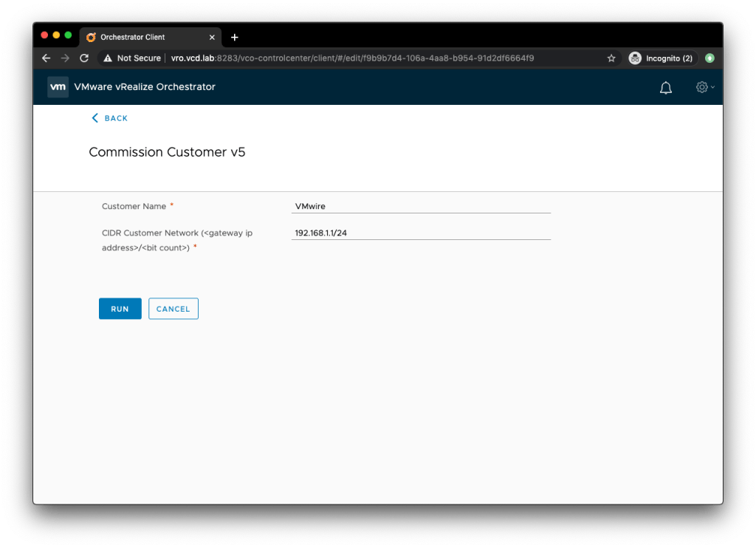Click the VMware vm logo icon
756x548 pixels.
point(58,87)
